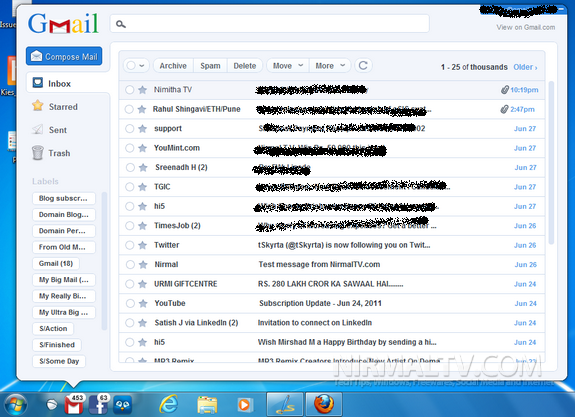The width and height of the screenshot is (575, 417).
Task: Click in the search mail field
Action: [270, 24]
